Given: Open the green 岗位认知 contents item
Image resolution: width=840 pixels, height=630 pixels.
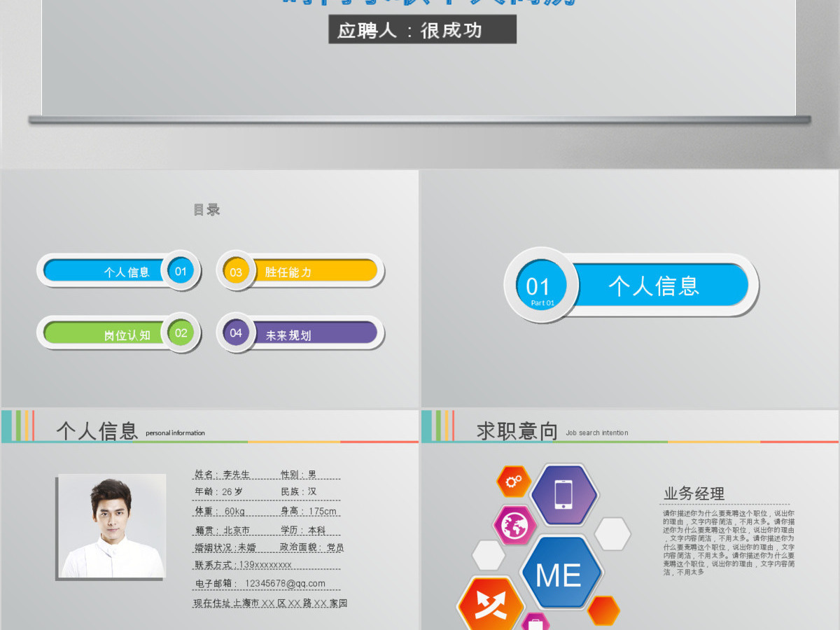Looking at the screenshot, I should point(118,332).
